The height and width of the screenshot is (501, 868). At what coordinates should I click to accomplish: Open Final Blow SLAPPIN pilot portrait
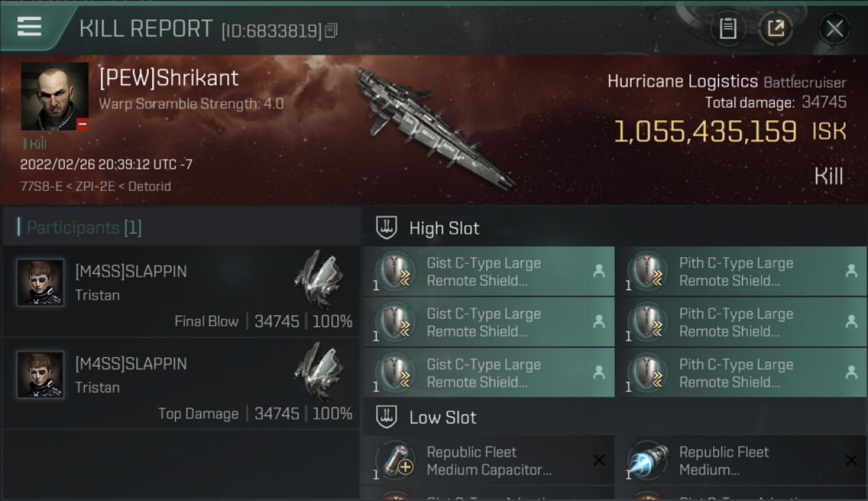tap(40, 283)
